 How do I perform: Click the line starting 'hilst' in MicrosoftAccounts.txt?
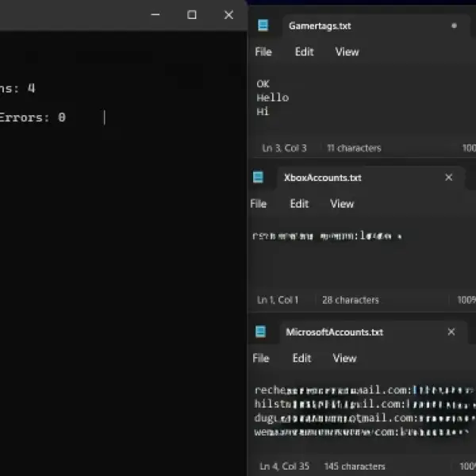tap(364, 404)
